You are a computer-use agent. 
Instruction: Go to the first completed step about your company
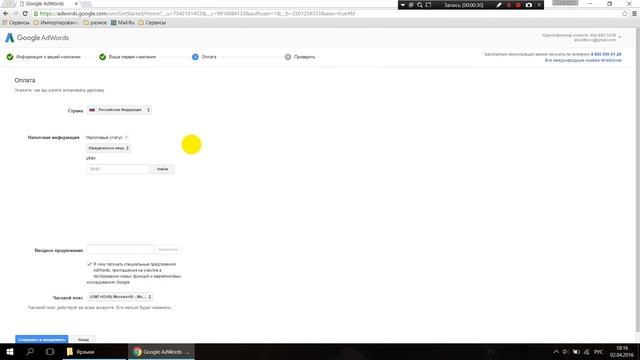[44, 57]
